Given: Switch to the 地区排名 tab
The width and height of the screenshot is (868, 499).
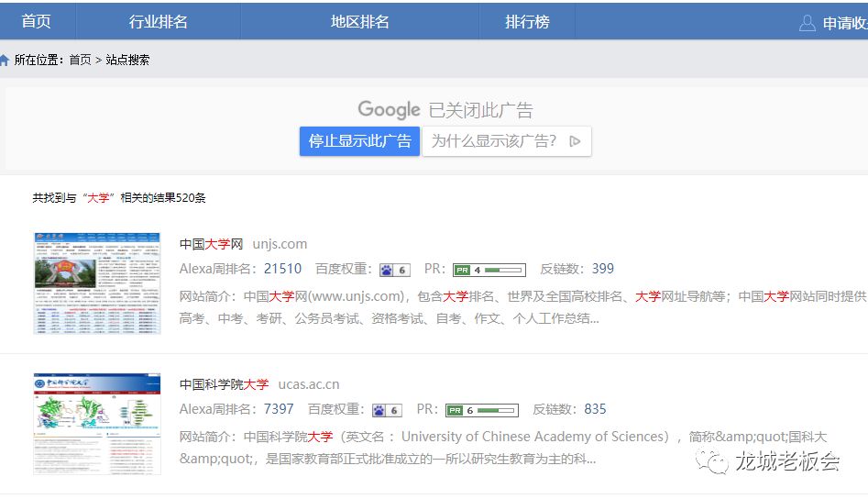Looking at the screenshot, I should (x=360, y=21).
